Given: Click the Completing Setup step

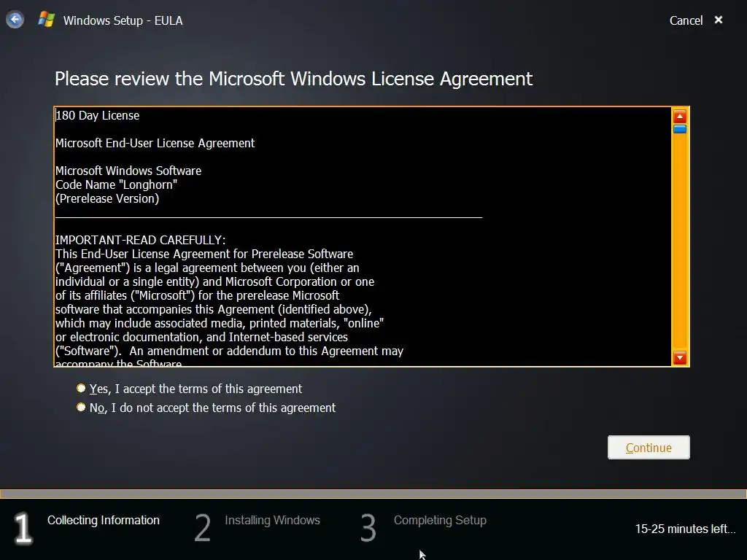Looking at the screenshot, I should click(x=440, y=520).
